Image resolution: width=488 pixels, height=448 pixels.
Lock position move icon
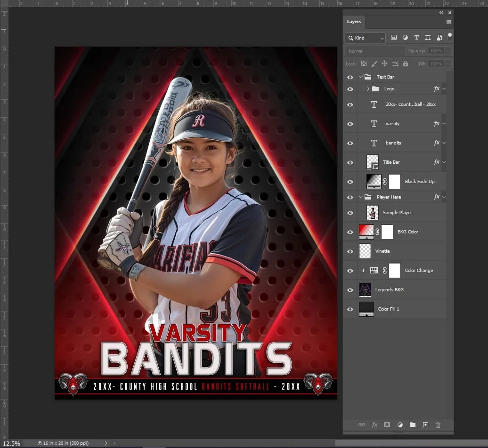pyautogui.click(x=385, y=64)
